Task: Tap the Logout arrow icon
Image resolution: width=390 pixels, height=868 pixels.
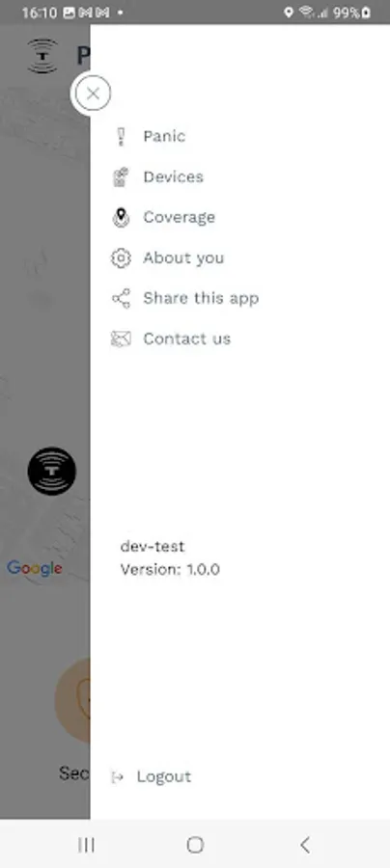Action: tap(117, 777)
